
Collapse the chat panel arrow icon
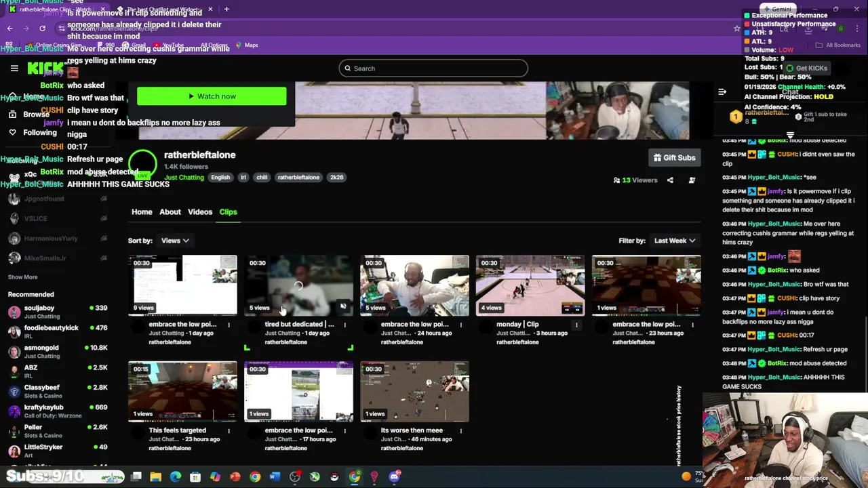pos(722,91)
